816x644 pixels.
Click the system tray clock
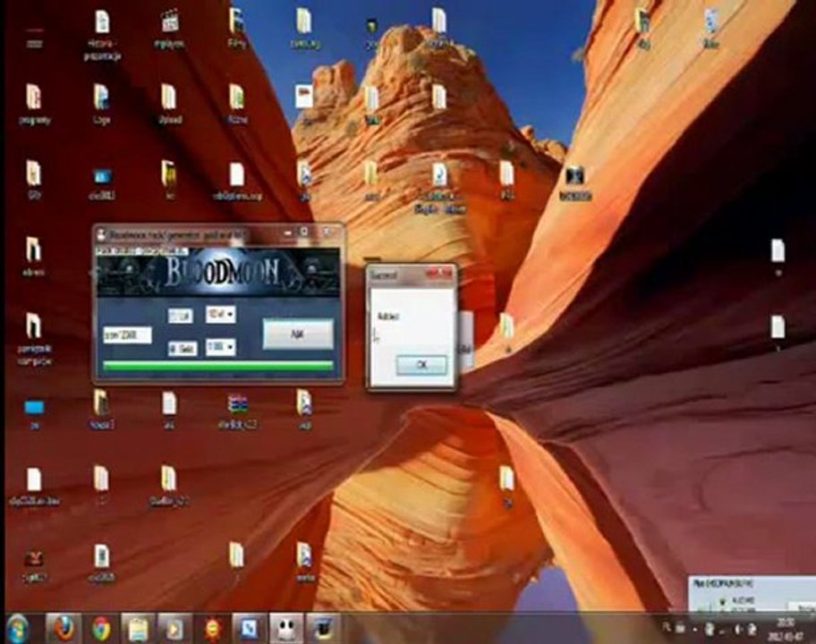785,629
